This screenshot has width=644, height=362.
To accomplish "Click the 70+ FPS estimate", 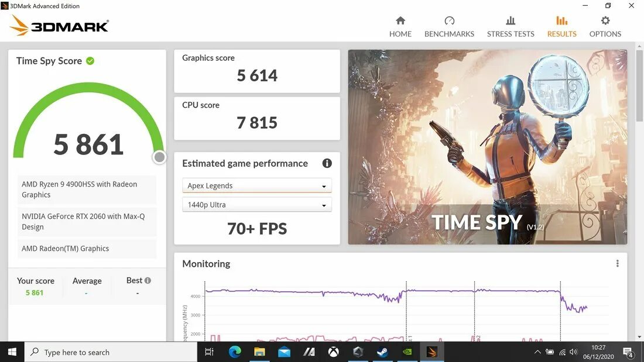I will [x=257, y=229].
